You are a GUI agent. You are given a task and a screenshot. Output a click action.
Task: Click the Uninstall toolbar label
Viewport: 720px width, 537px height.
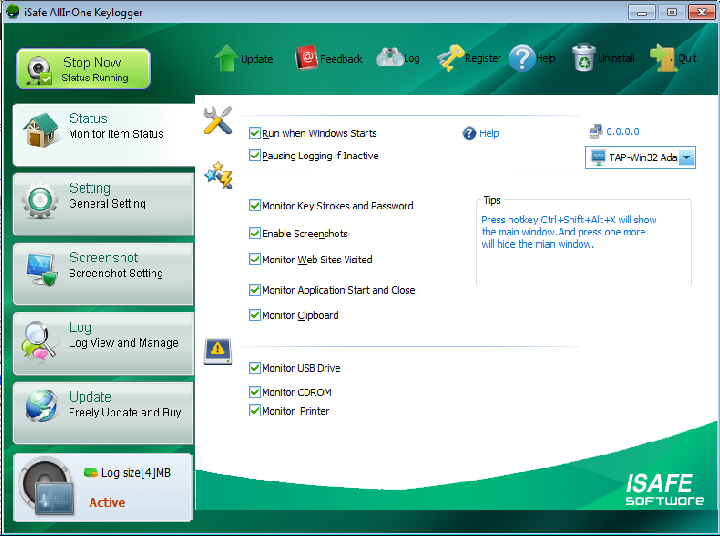(616, 58)
